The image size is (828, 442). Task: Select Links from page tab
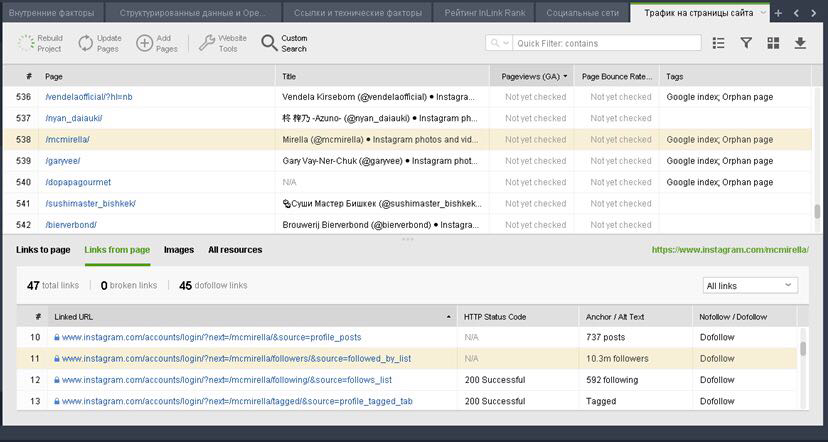[x=117, y=250]
